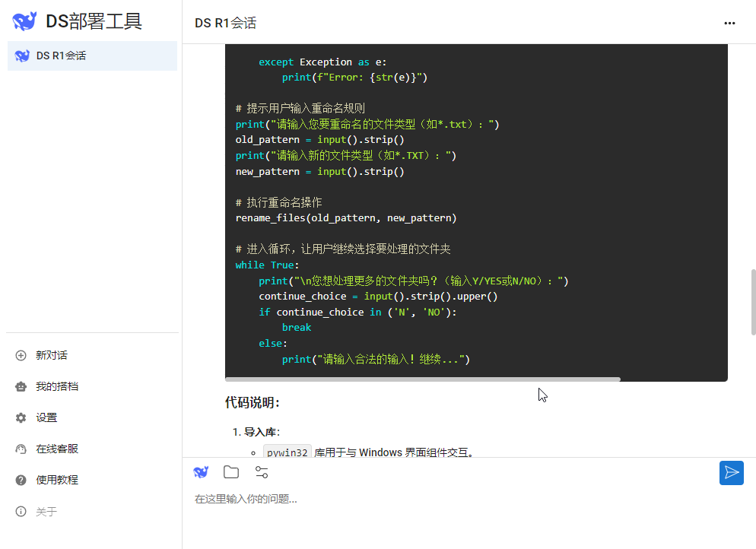This screenshot has height=549, width=756.
Task: Open the sliders parameter settings icon
Action: pyautogui.click(x=262, y=472)
